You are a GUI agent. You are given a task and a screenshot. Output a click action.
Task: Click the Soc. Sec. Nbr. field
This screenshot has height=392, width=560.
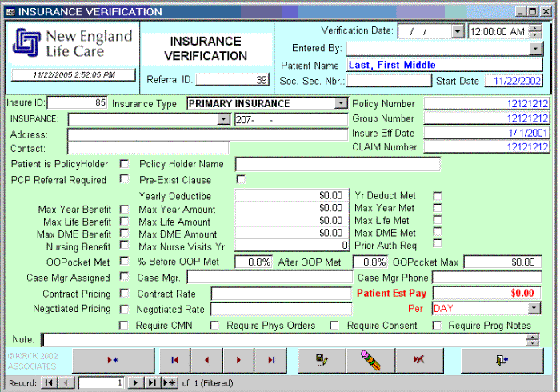pyautogui.click(x=390, y=81)
